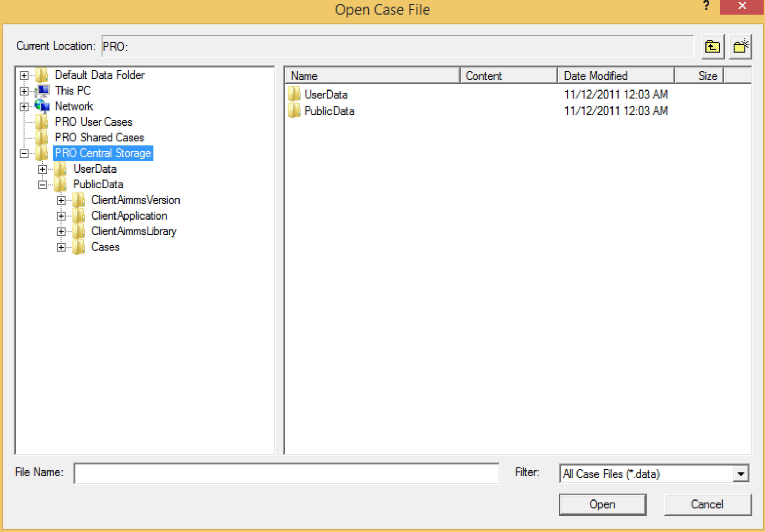Select PublicData label in folder tree
This screenshot has height=532, width=765.
click(98, 185)
